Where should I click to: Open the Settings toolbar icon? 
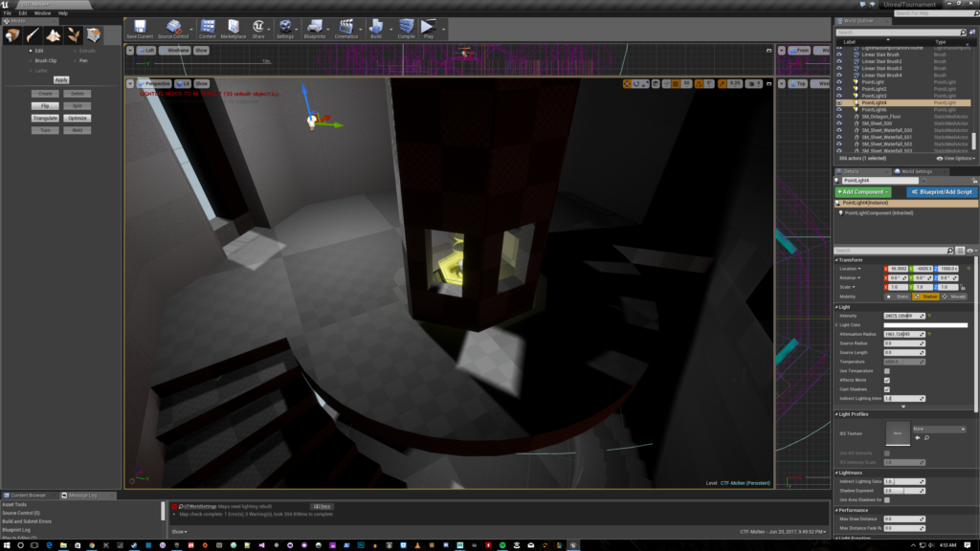pyautogui.click(x=285, y=28)
